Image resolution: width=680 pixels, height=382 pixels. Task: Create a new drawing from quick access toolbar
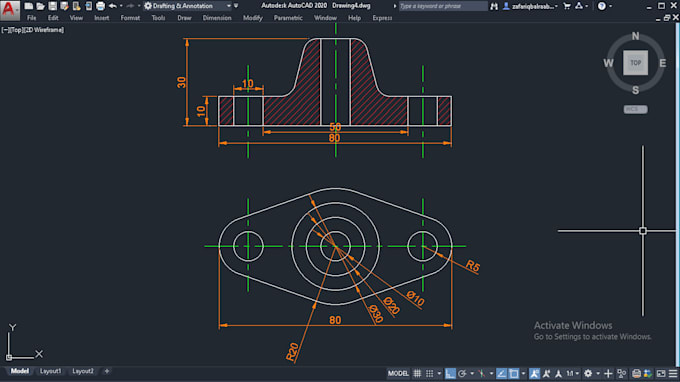click(x=29, y=6)
